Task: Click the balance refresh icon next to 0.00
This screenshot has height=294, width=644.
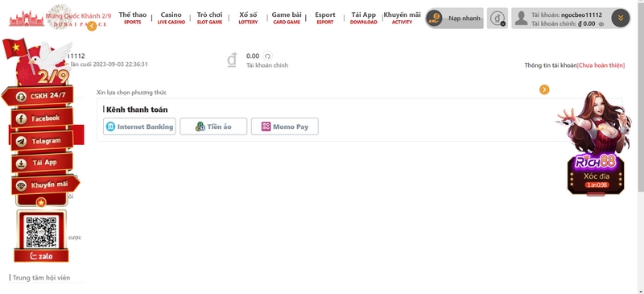Action: pos(267,56)
